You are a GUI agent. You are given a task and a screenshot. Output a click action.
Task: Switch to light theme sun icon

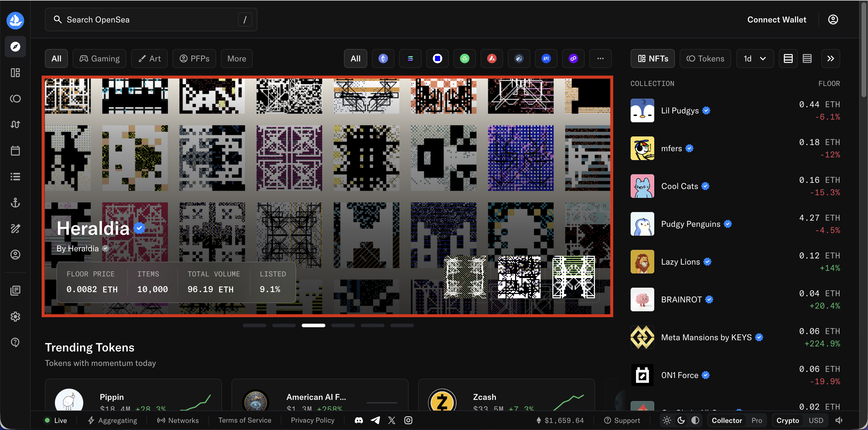pos(667,420)
